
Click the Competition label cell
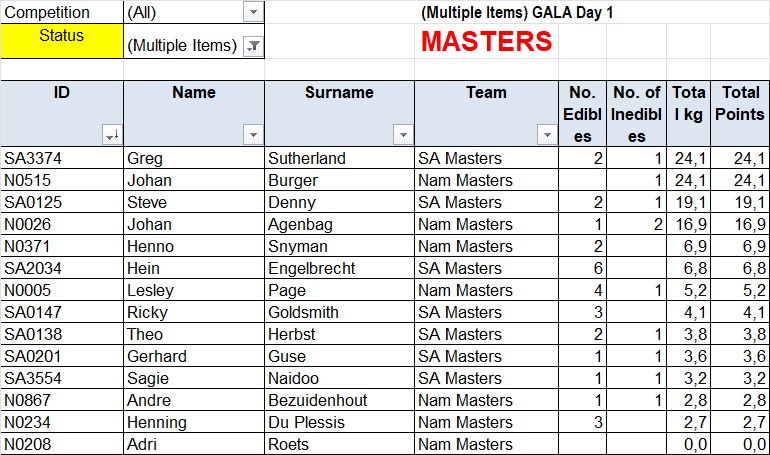(x=62, y=12)
